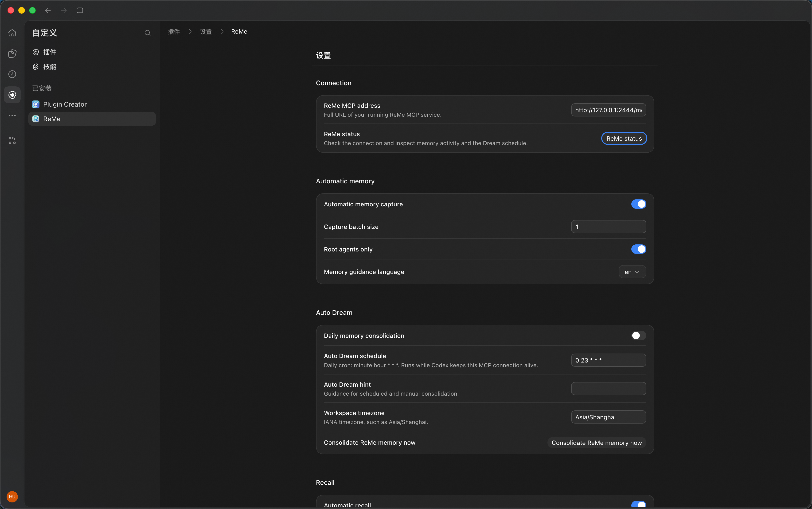Select the highlighted customize sidebar icon
The height and width of the screenshot is (509, 812).
(12, 95)
